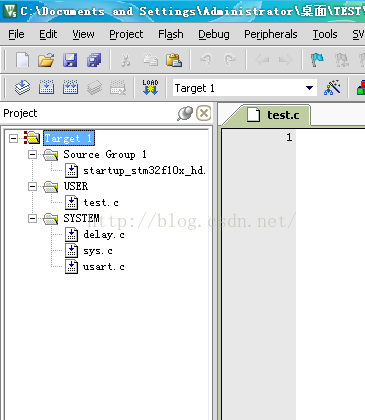Go to previous bookmark icon
365x420 pixels.
(342, 60)
